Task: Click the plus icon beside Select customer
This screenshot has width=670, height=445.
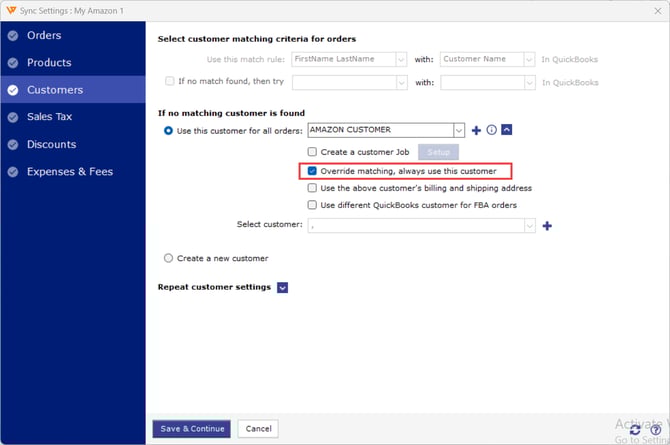Action: point(547,226)
